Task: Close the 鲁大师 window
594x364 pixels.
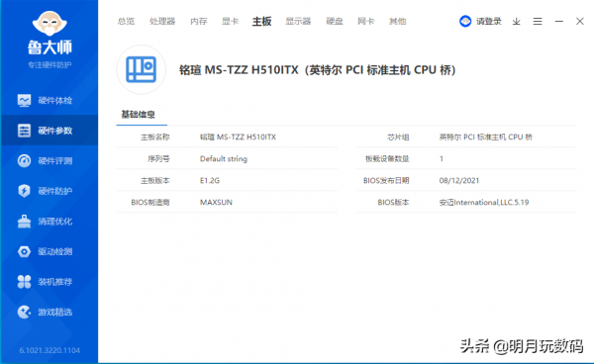Action: coord(580,21)
